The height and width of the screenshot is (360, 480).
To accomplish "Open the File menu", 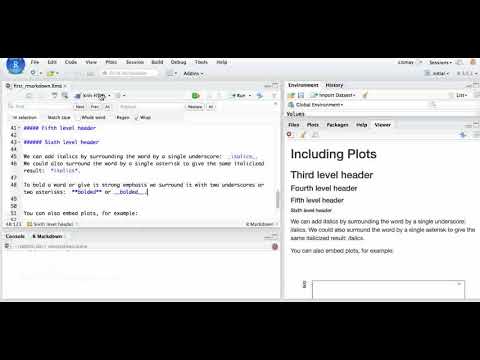I will click(x=35, y=62).
